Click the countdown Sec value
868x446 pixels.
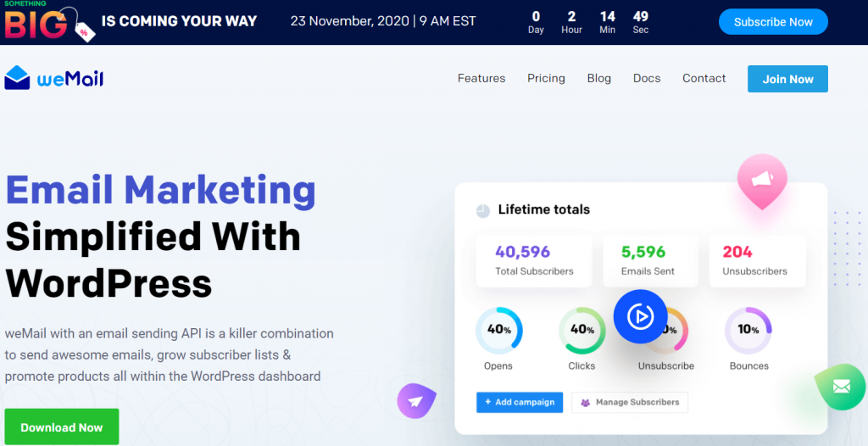pos(641,16)
